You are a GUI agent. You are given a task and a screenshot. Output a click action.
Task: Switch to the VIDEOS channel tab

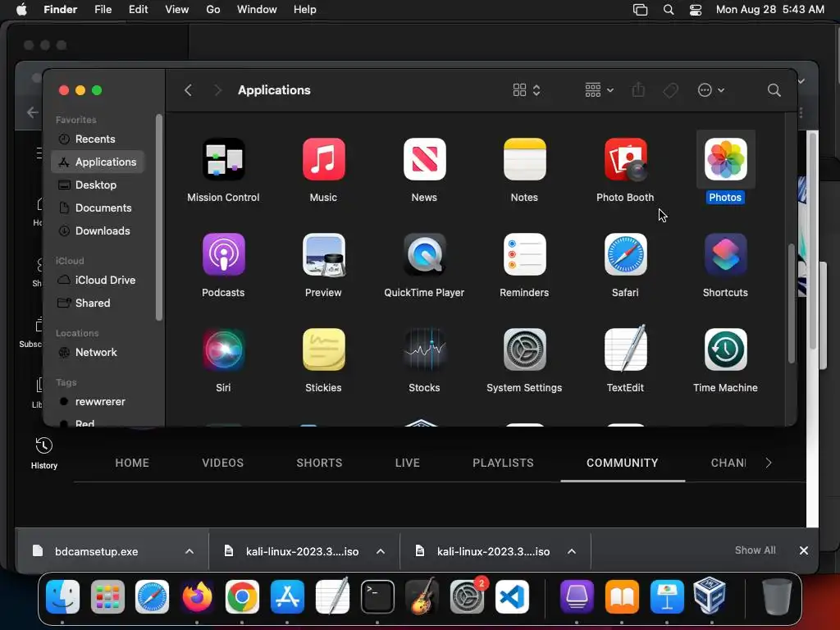tap(223, 463)
